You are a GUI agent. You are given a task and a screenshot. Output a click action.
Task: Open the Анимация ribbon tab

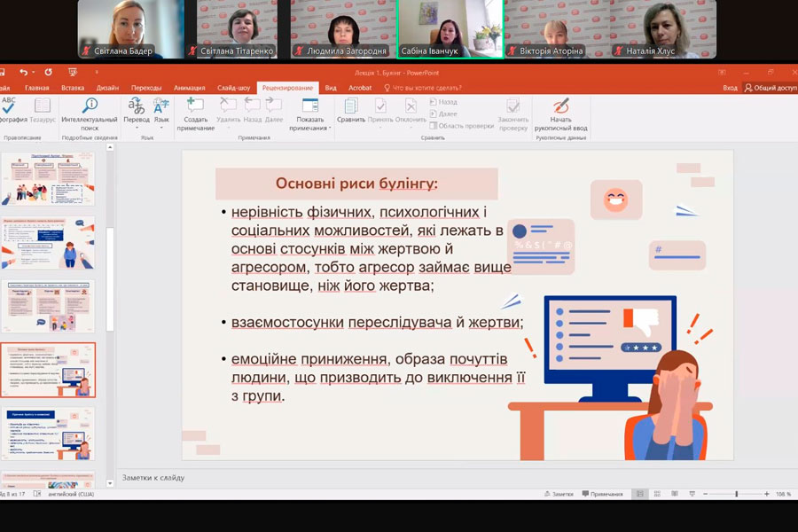(x=190, y=88)
